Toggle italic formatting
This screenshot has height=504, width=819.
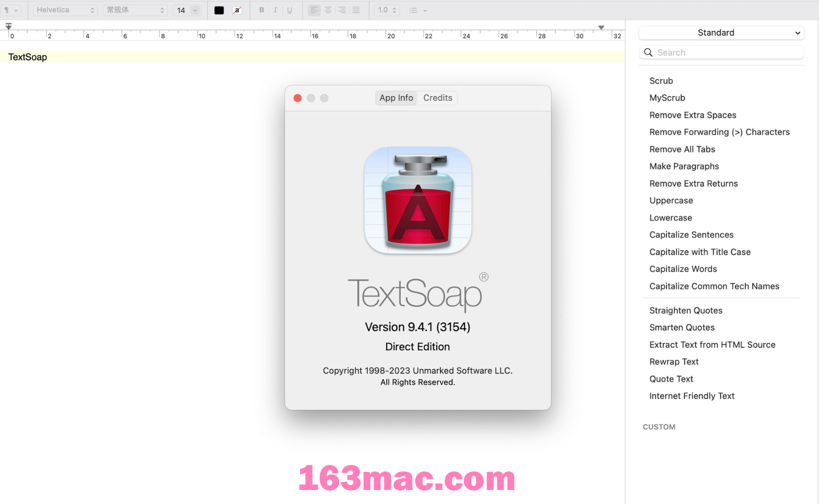(x=276, y=10)
